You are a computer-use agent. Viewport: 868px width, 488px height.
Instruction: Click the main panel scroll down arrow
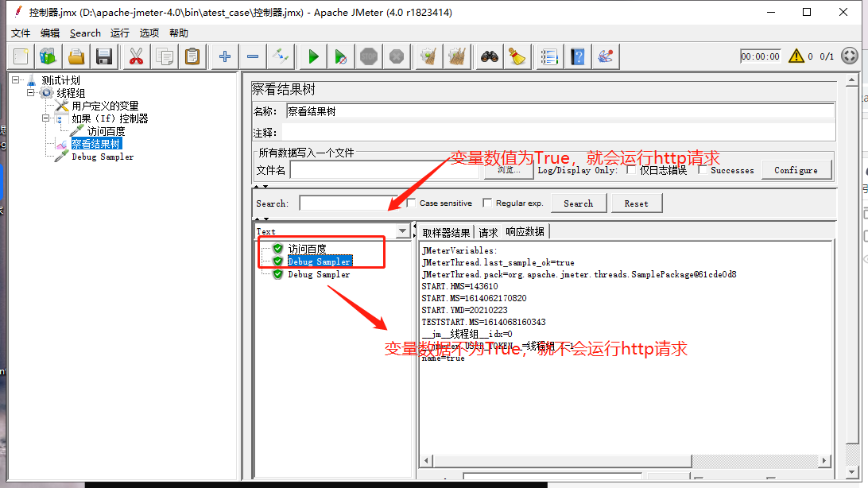852,473
